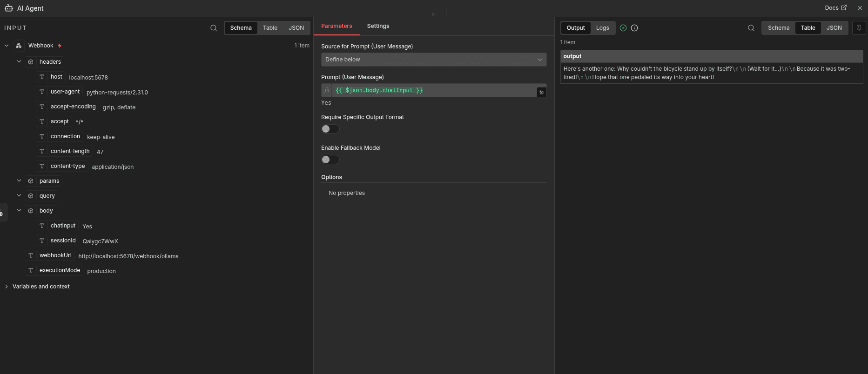Click the Qaiygc7WwX session value

[x=100, y=241]
